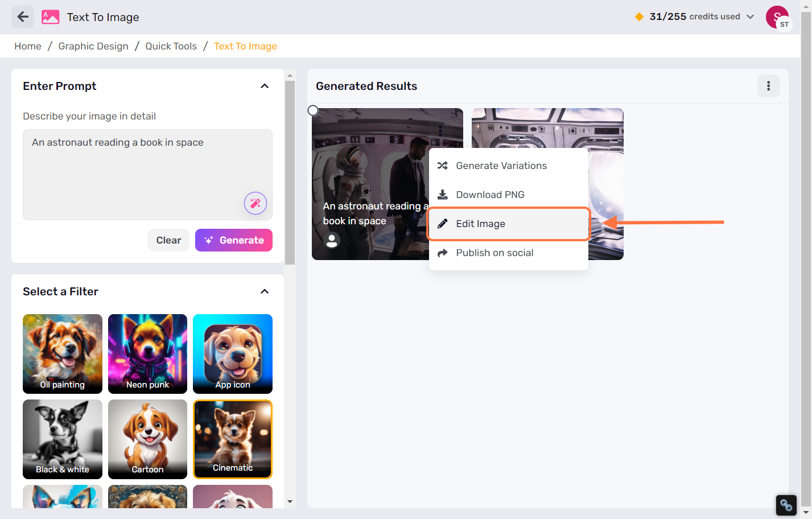Collapse the Select a Filter section

point(265,291)
